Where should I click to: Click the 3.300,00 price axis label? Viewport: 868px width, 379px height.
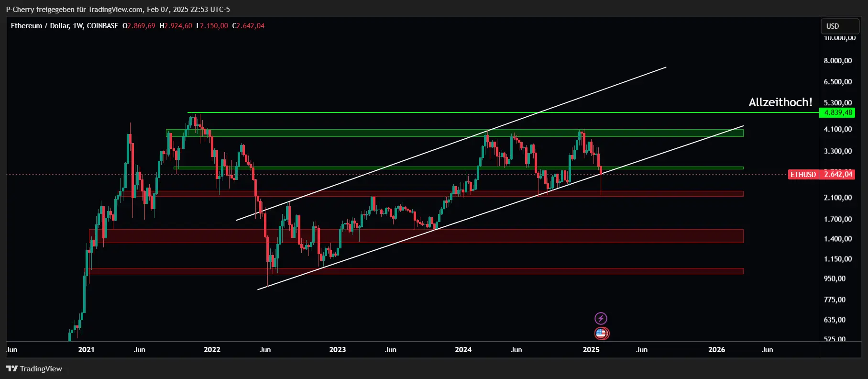(x=838, y=151)
